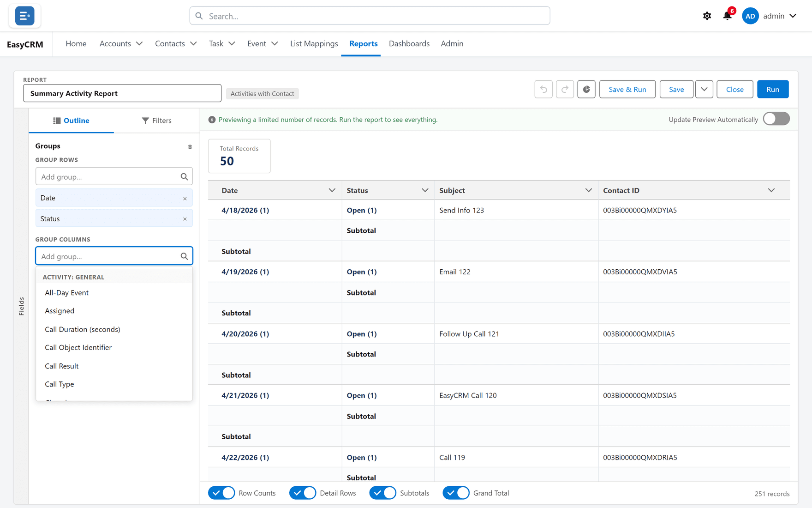Expand the vertical Fields panel

tap(21, 306)
